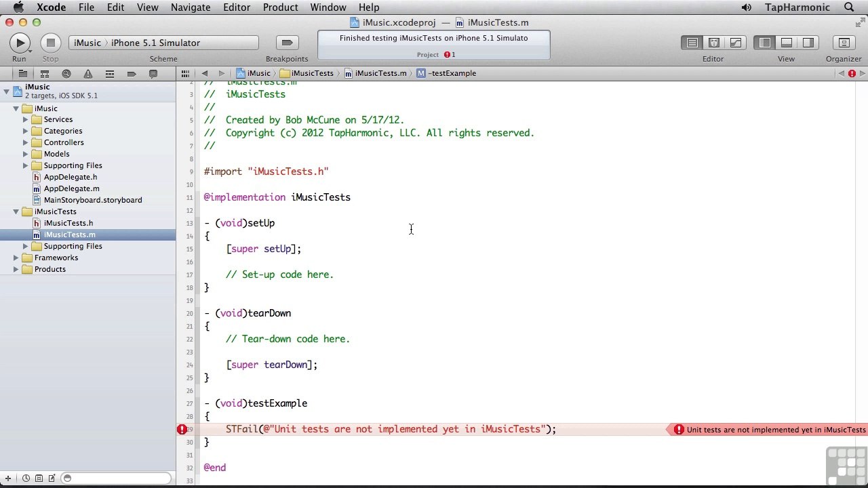Click the volume icon in menu bar
868x488 pixels.
pyautogui.click(x=747, y=7)
